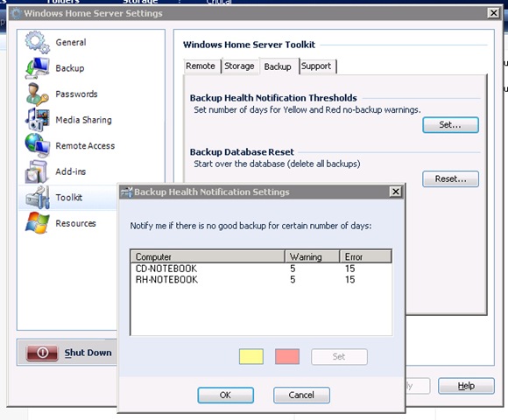Screen dimensions: 508x420
Task: Click the Backup Health Notification Thresholds heading
Action: [x=273, y=98]
